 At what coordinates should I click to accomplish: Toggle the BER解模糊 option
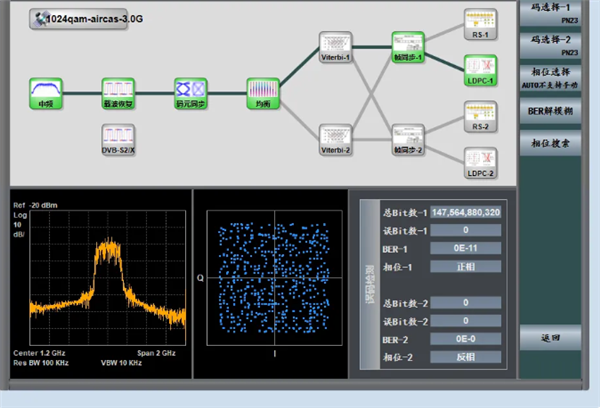tap(558, 111)
